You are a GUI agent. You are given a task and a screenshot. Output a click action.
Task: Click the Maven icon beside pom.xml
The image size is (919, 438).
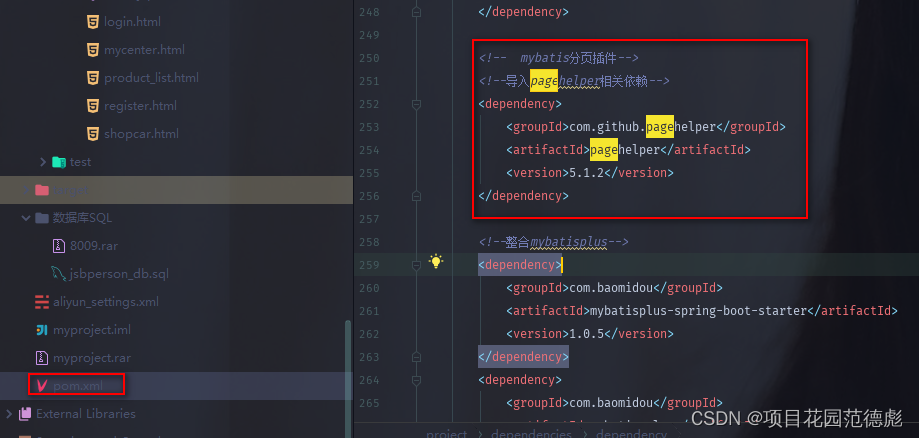coord(42,386)
